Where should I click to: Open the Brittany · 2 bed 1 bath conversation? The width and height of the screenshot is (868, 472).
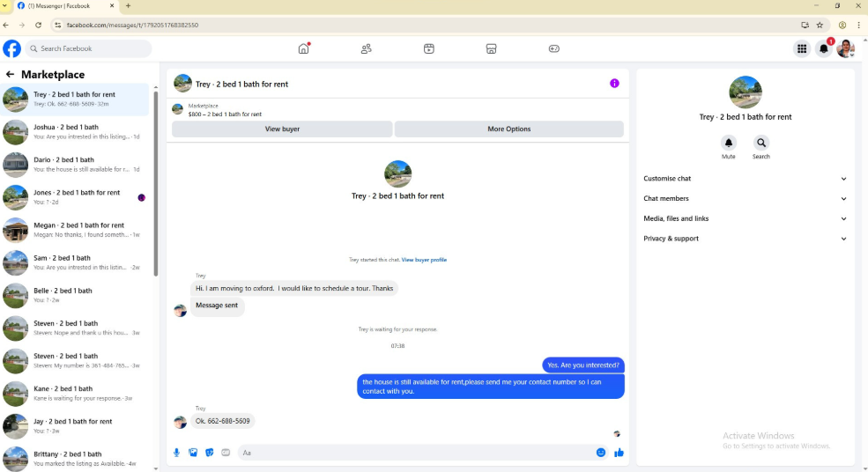click(x=75, y=458)
